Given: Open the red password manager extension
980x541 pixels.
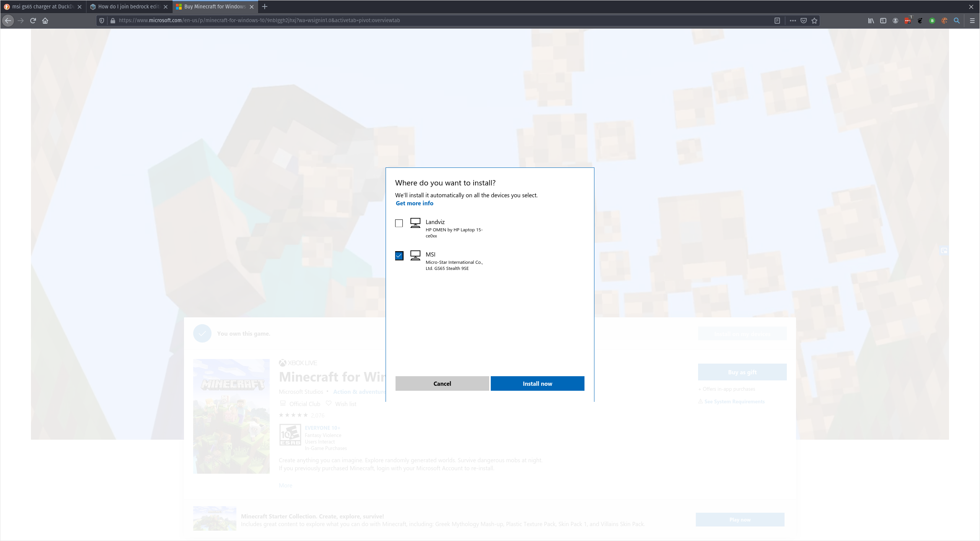Looking at the screenshot, I should (908, 21).
